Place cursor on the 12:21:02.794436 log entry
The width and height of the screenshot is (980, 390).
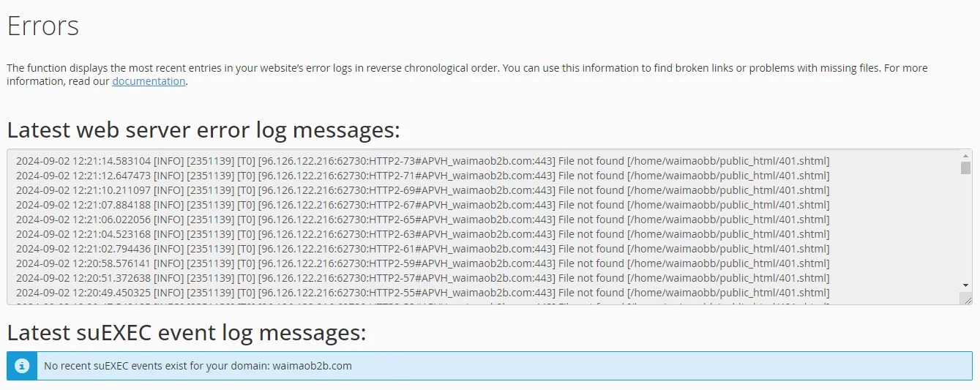click(422, 249)
